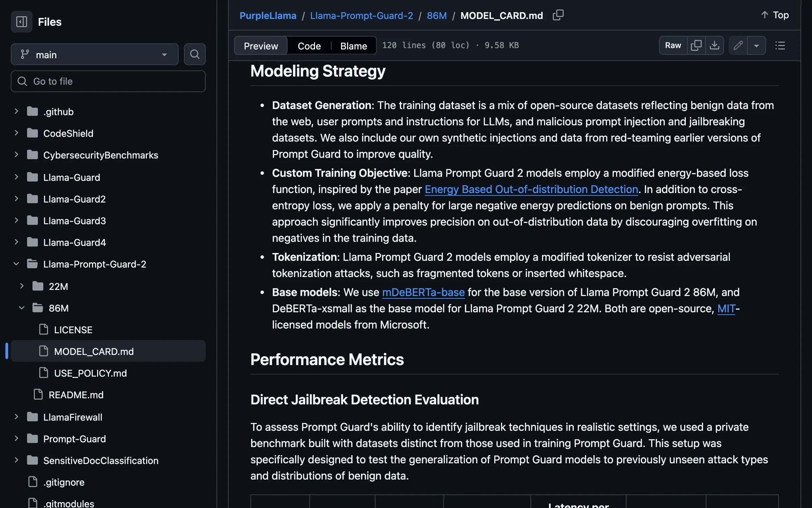Expand the 22M folder chevron
Image resolution: width=812 pixels, height=508 pixels.
point(22,286)
